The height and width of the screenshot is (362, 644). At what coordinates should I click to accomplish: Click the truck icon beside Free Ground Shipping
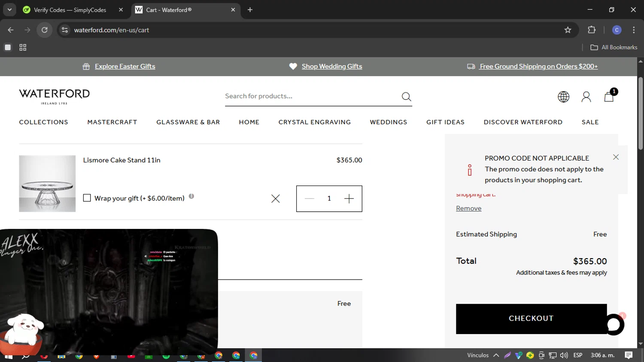pyautogui.click(x=471, y=66)
